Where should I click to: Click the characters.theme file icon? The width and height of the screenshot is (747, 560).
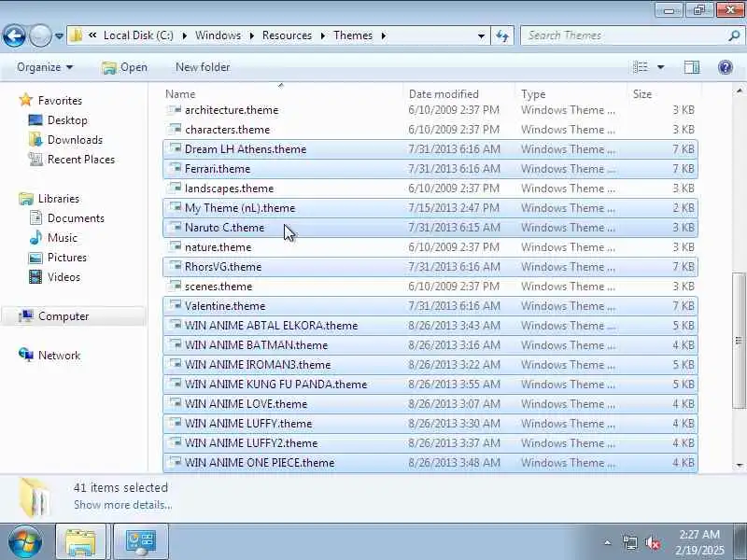(175, 129)
